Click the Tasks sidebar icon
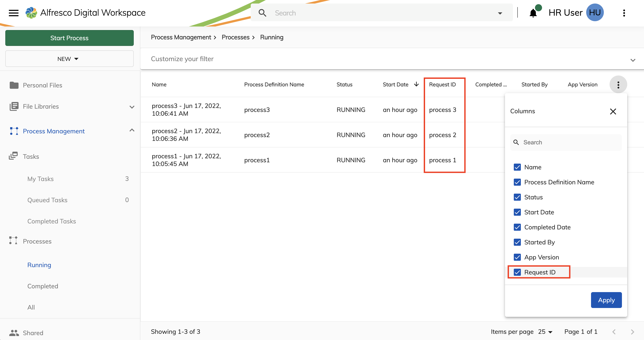Viewport: 644px width, 340px height. (x=14, y=156)
